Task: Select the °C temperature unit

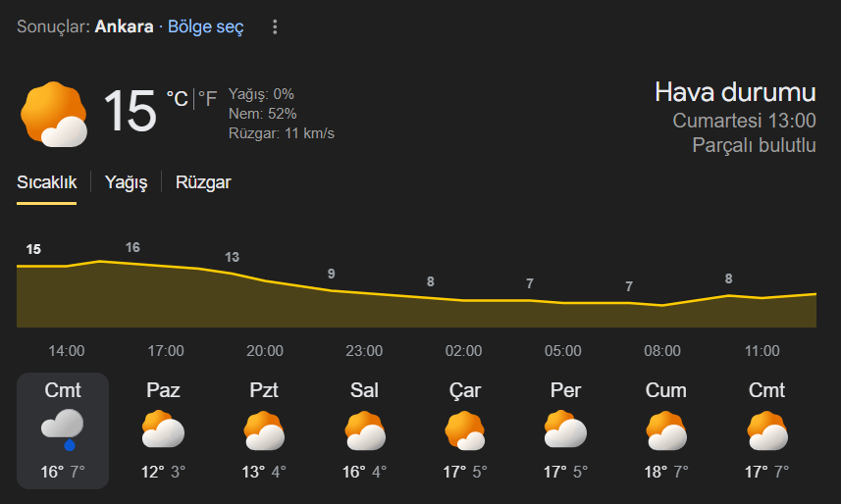Action: pyautogui.click(x=177, y=99)
